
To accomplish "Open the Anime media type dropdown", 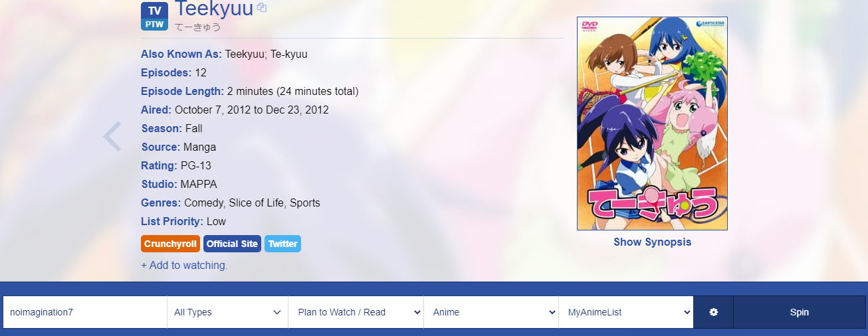I will (491, 312).
